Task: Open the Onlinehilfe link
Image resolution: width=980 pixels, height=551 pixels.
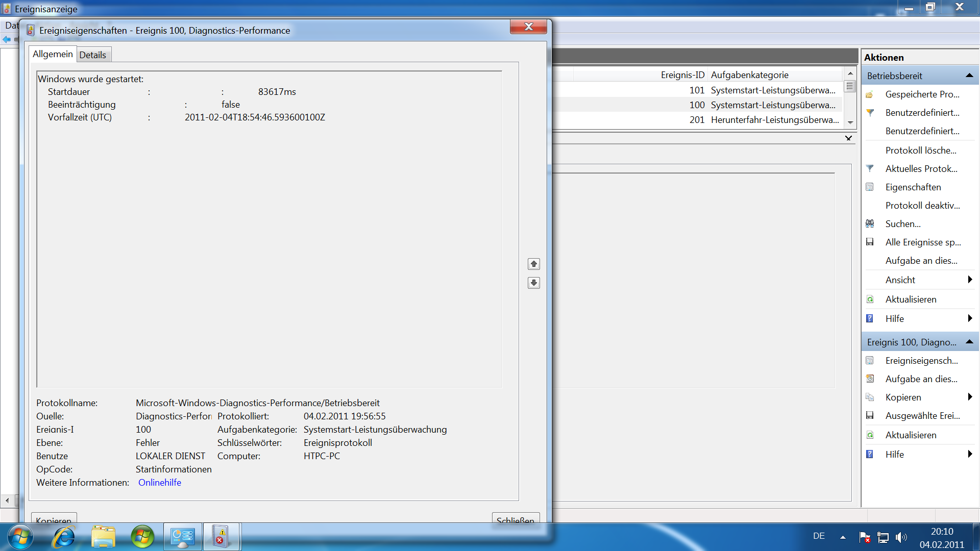Action: click(159, 483)
